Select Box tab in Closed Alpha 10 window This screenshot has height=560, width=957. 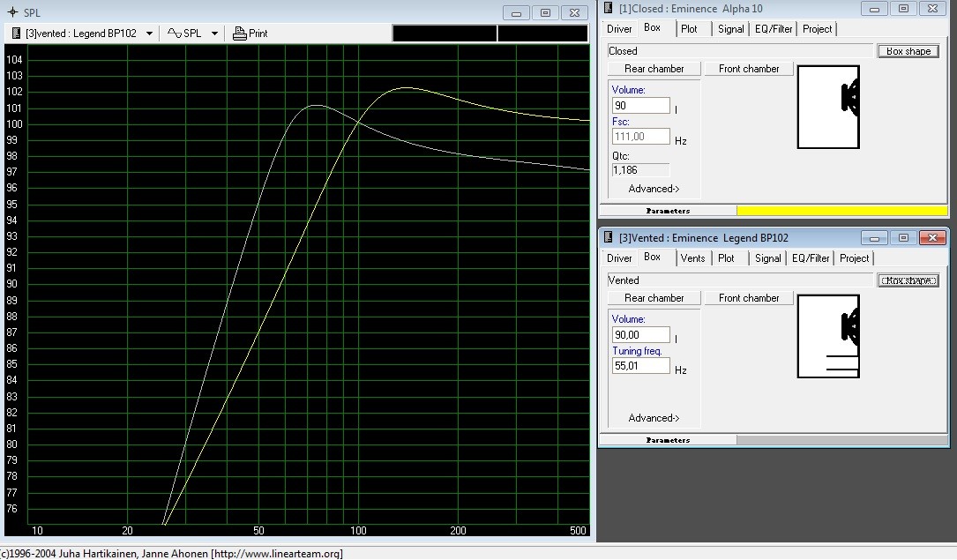point(653,27)
